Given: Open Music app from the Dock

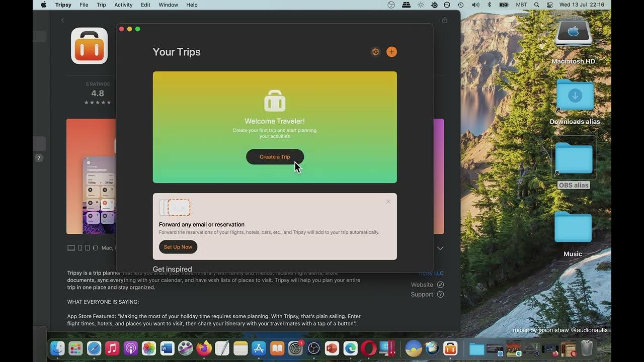Looking at the screenshot, I should [112, 348].
